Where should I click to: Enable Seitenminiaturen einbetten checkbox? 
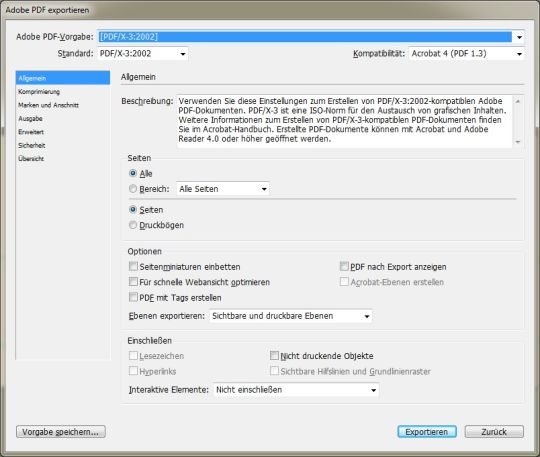(133, 266)
